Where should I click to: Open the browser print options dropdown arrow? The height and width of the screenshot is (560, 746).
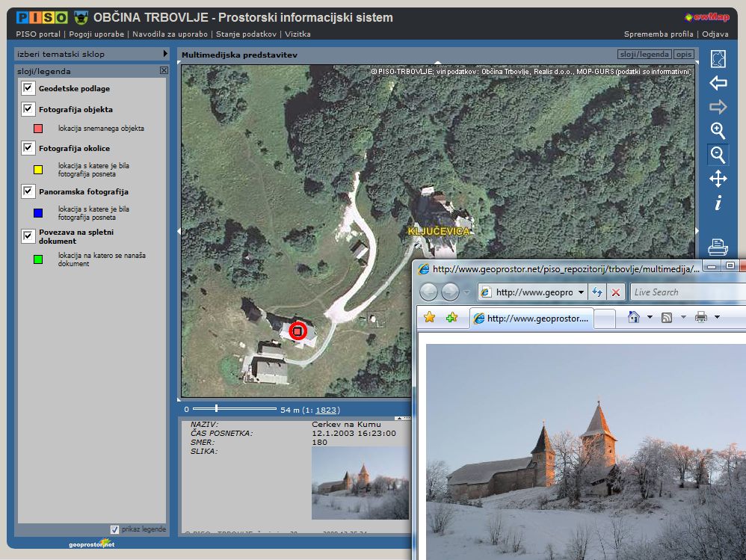point(717,318)
